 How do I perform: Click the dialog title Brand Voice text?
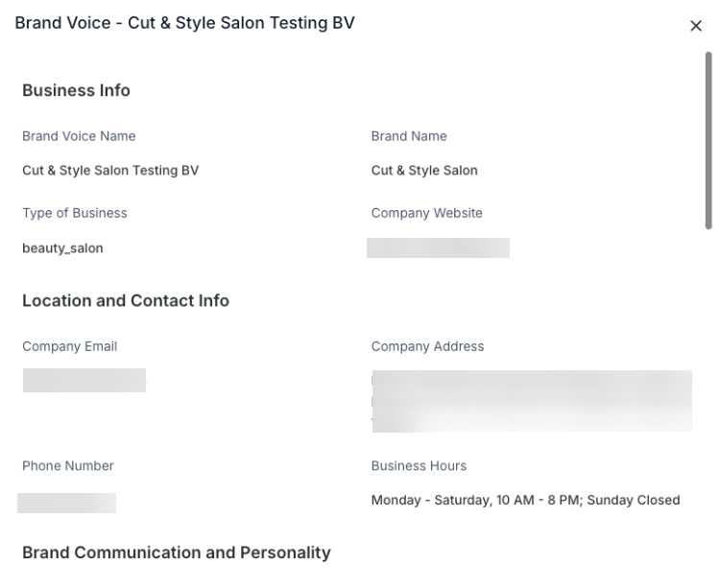tap(184, 23)
